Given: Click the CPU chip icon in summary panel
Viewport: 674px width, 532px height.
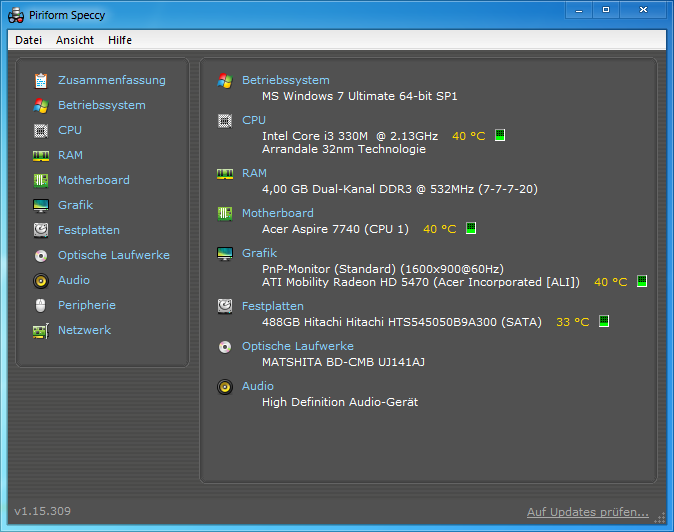Looking at the screenshot, I should (x=225, y=121).
